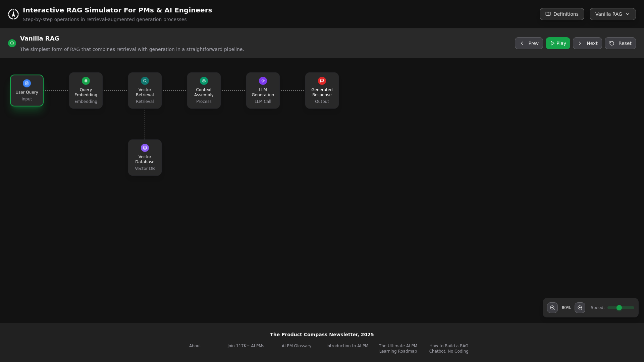
Task: Click the Generated Response chat icon
Action: [x=322, y=81]
